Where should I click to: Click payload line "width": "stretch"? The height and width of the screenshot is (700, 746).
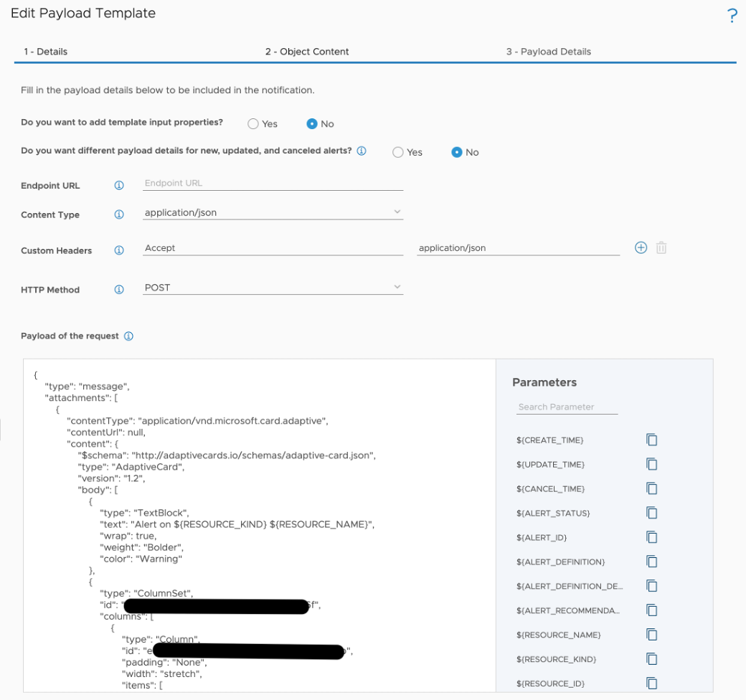click(x=162, y=674)
